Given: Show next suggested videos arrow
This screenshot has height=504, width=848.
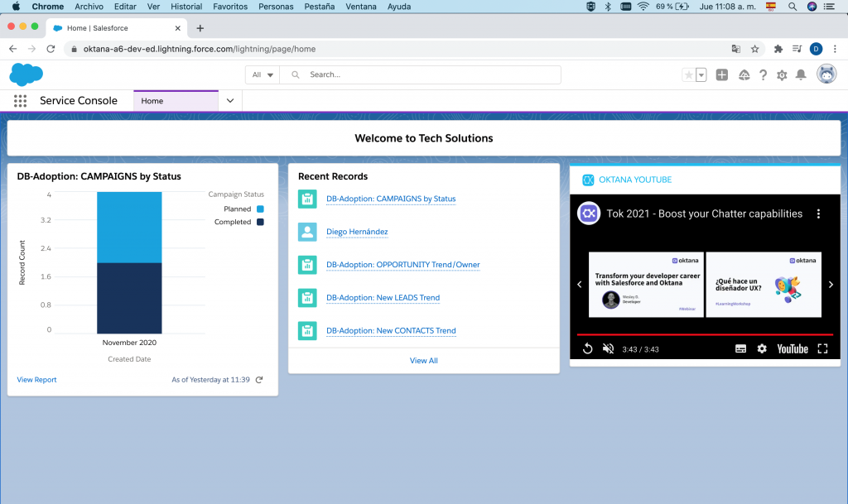Looking at the screenshot, I should pyautogui.click(x=831, y=284).
